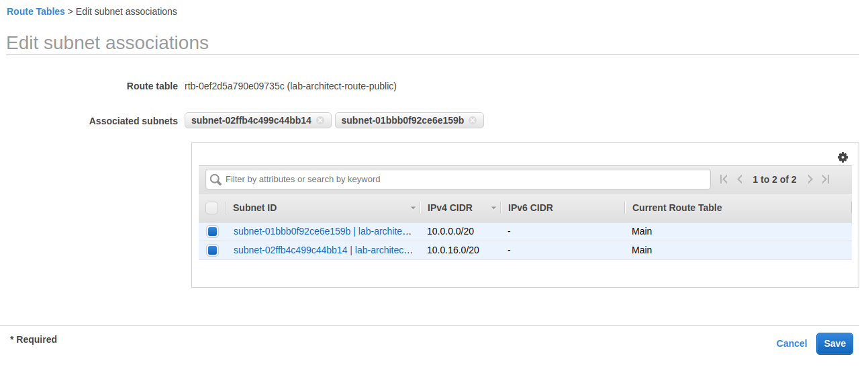Screen dimensions: 868x373
Task: Open the Route Tables breadcrumb link
Action: [x=36, y=11]
